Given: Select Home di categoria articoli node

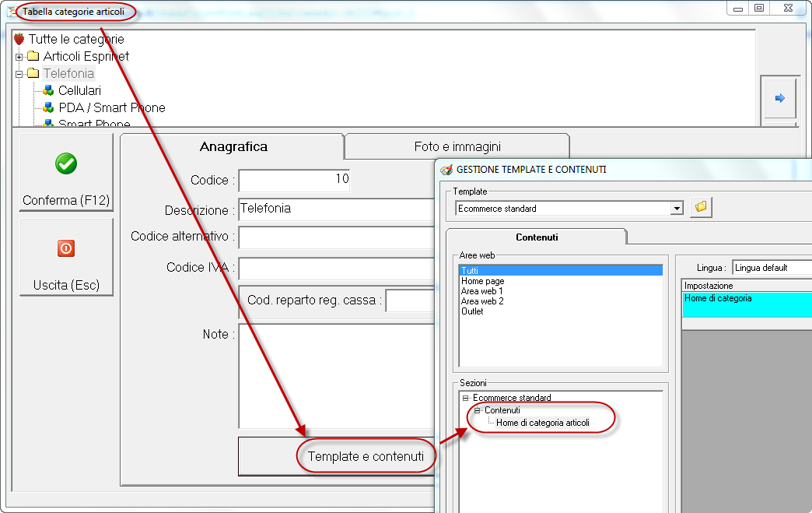Looking at the screenshot, I should click(x=543, y=423).
